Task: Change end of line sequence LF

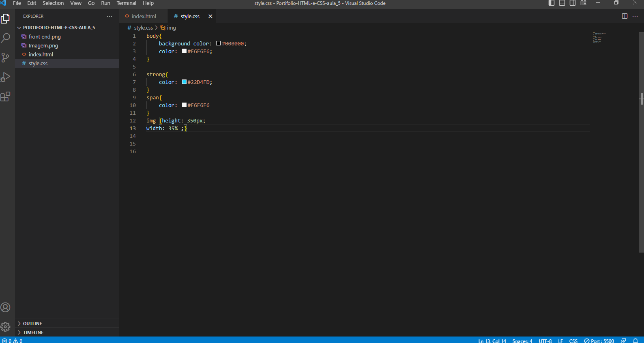Action: [560, 341]
